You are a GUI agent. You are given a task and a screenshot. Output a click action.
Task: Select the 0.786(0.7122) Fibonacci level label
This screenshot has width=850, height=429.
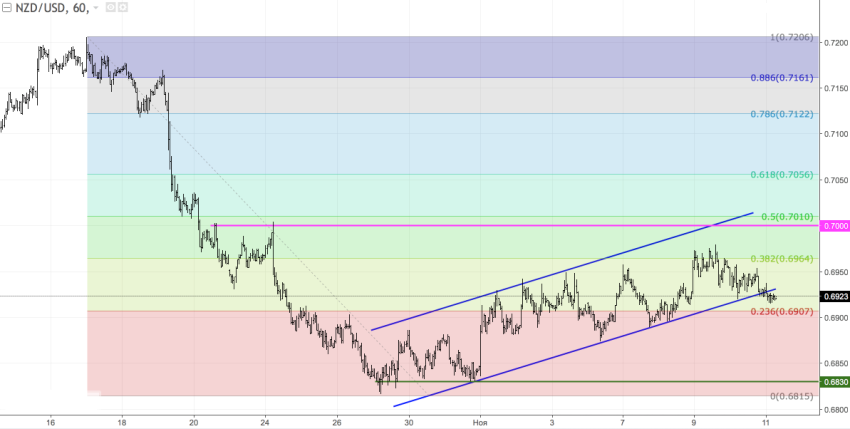click(784, 114)
